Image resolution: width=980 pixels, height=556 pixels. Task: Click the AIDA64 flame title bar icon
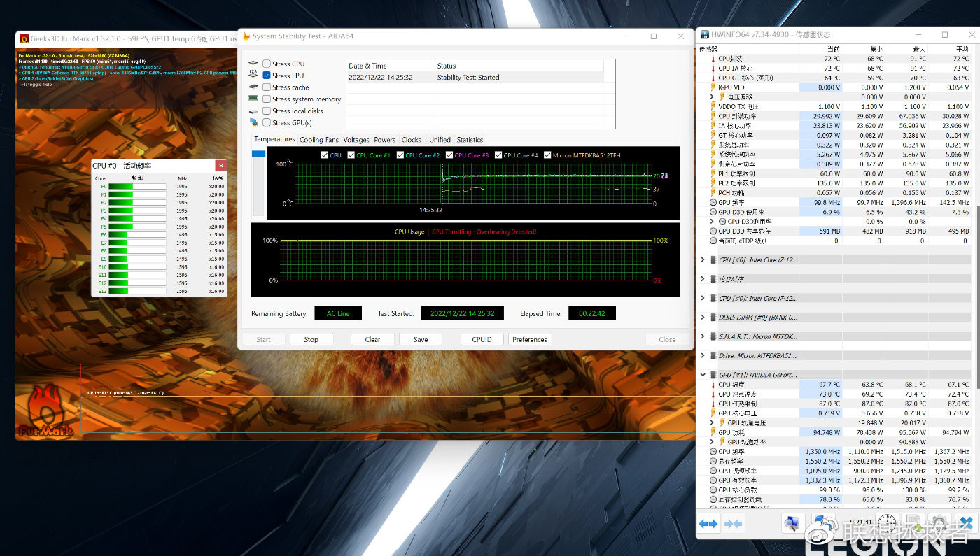click(x=246, y=36)
